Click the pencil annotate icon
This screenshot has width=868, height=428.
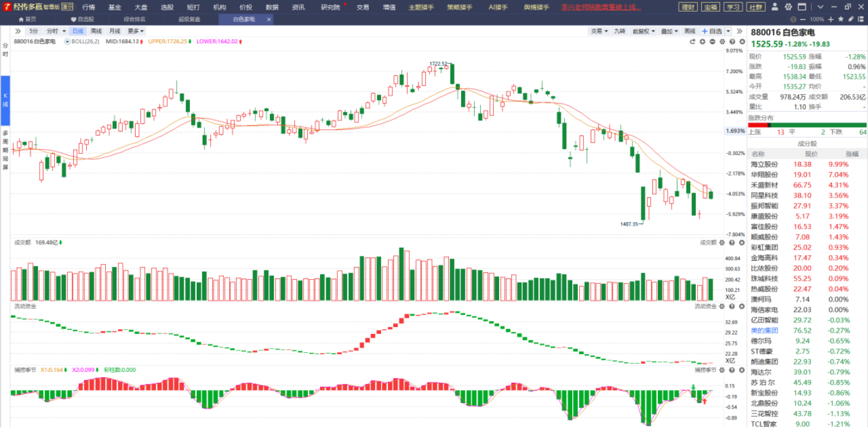tap(852, 19)
